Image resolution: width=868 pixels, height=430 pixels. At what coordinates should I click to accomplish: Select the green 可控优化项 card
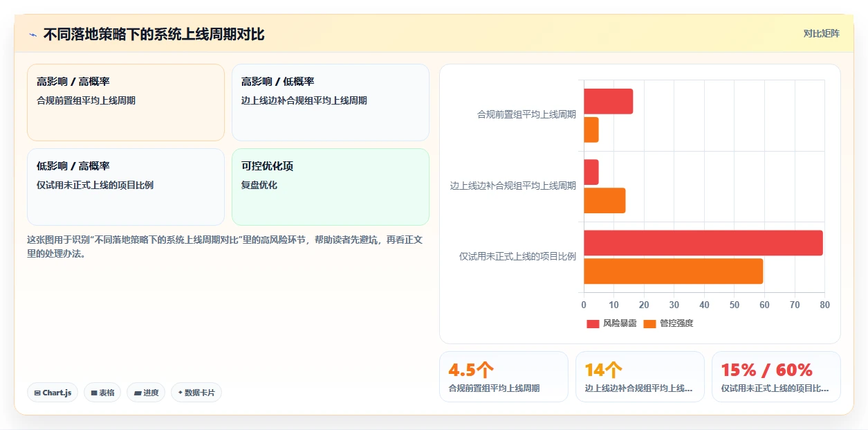click(x=331, y=187)
